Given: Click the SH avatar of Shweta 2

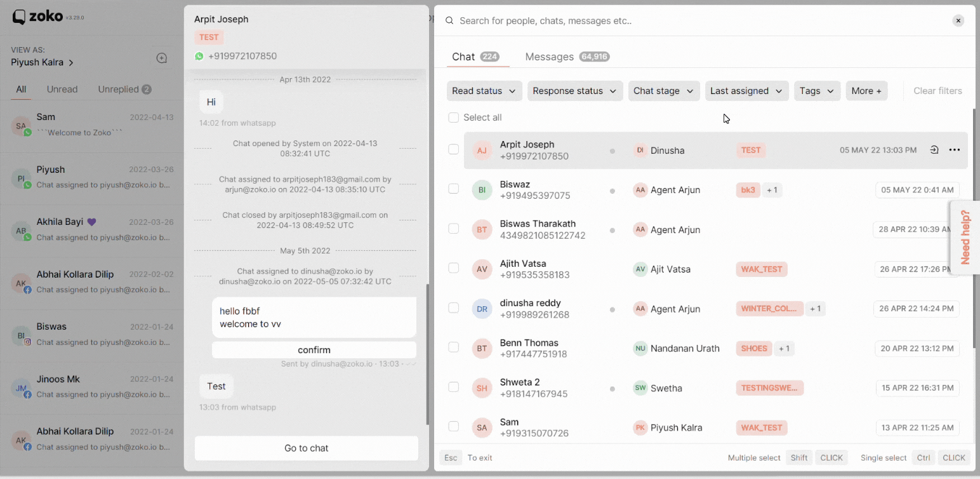Looking at the screenshot, I should (482, 388).
